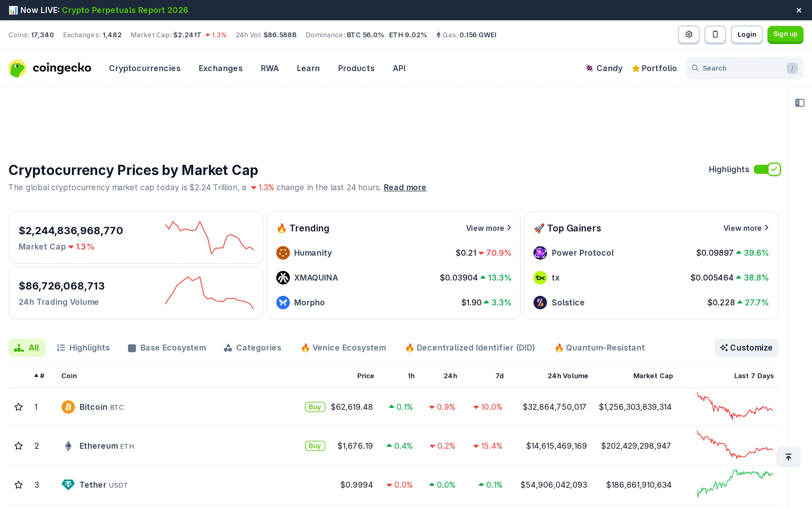Click the Bitcoin coin logo
The height and width of the screenshot is (508, 812).
click(x=68, y=407)
